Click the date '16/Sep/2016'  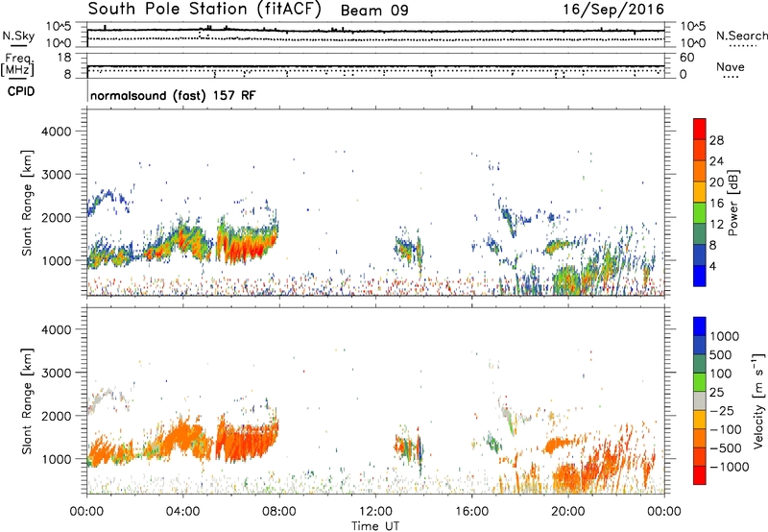pyautogui.click(x=613, y=9)
